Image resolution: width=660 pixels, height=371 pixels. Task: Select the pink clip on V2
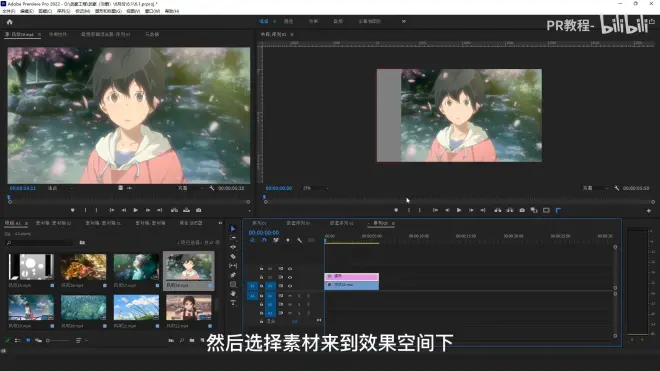[351, 276]
